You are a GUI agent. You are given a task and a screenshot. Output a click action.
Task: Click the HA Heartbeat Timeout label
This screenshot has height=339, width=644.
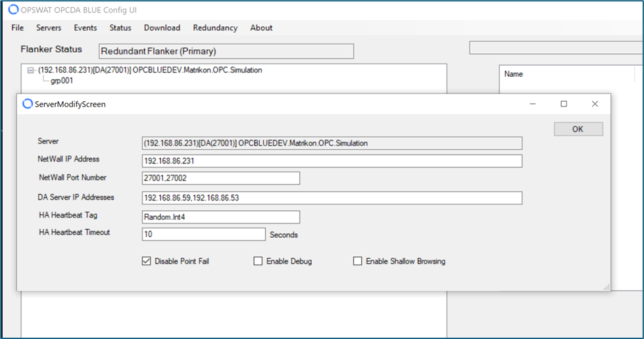pos(74,233)
